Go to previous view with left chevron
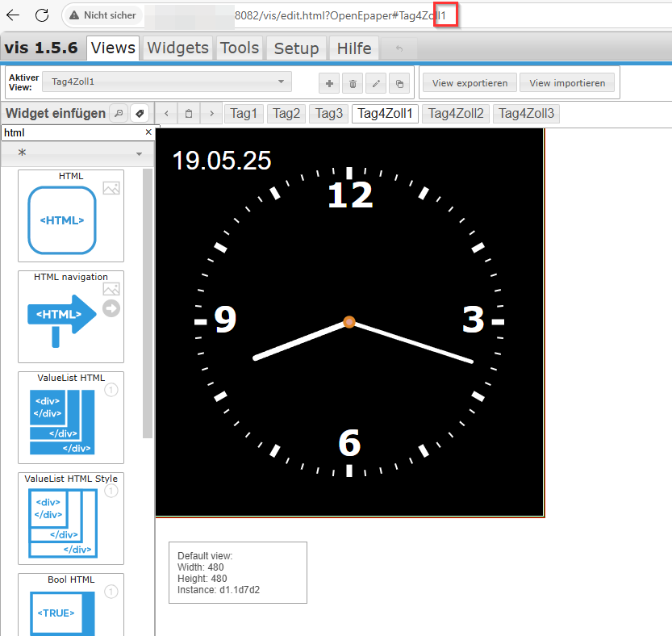672x636 pixels. click(x=166, y=114)
